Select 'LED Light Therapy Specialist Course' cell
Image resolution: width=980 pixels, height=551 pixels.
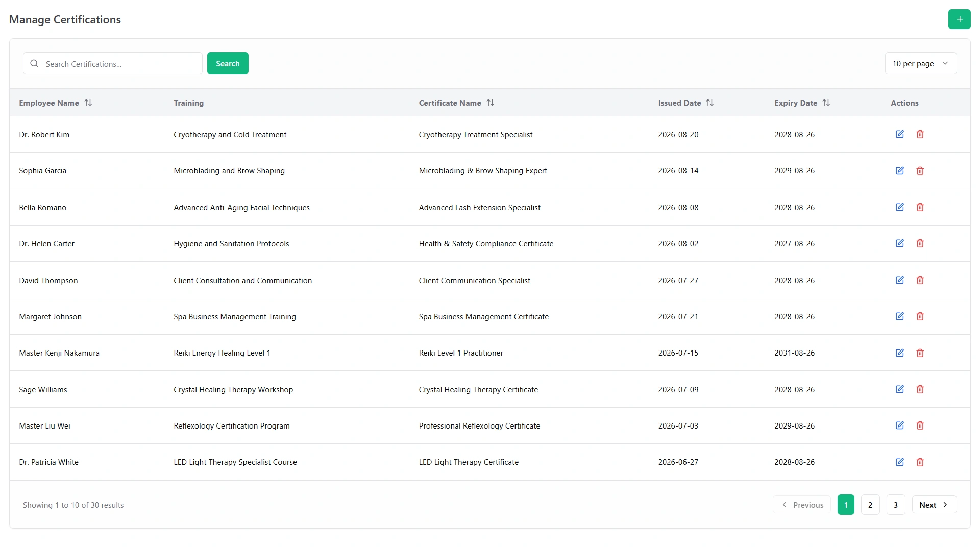235,462
